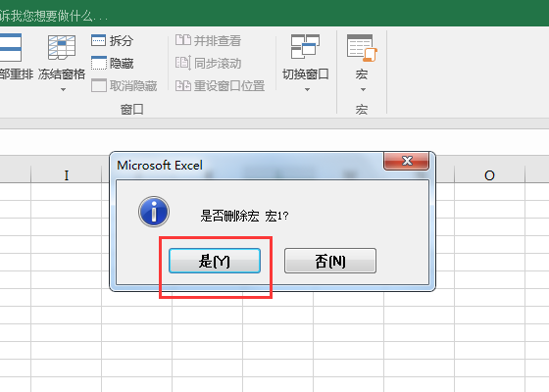
Task: Select column O header
Action: click(489, 174)
